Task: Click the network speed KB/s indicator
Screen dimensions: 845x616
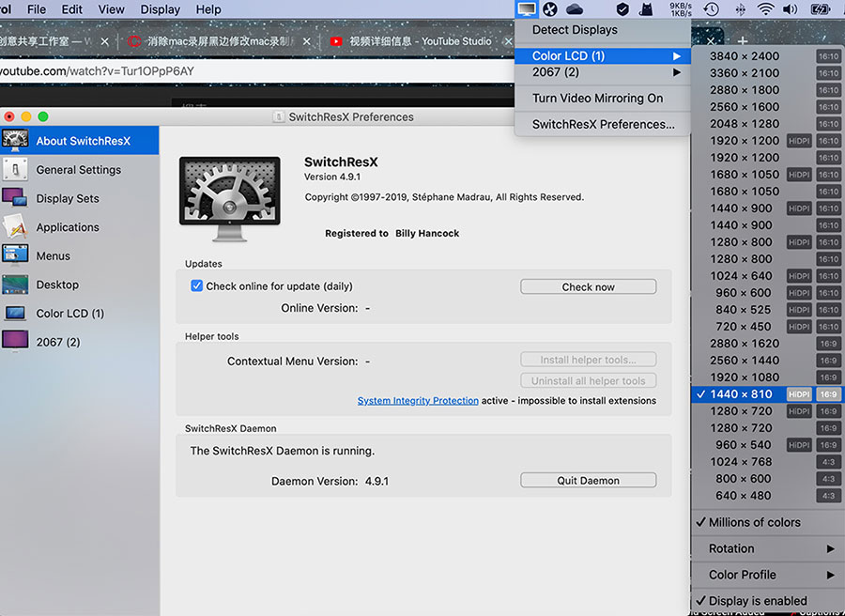Action: tap(680, 8)
